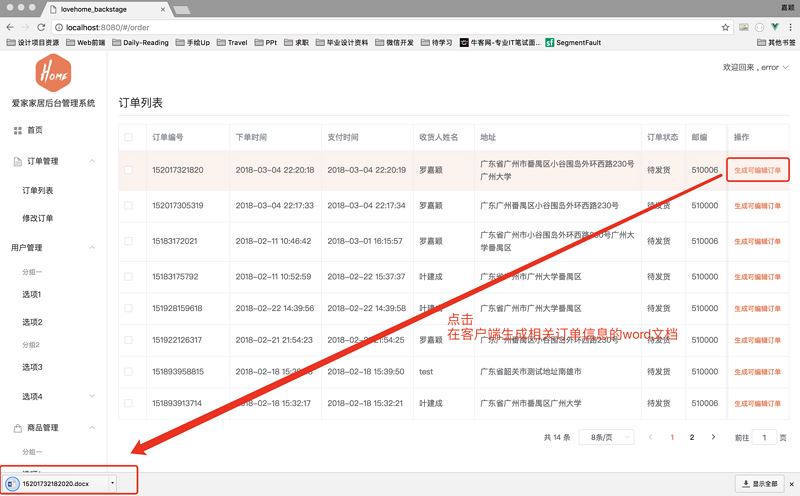Click the page 1 pagination number
800x496 pixels.
coord(672,437)
